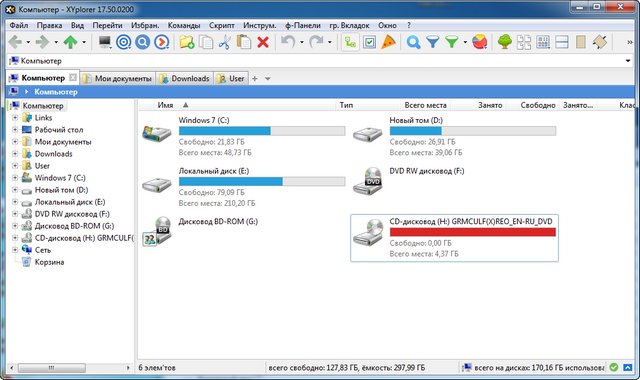Go forward with the Forward arrow
This screenshot has width=640, height=380.
click(43, 42)
